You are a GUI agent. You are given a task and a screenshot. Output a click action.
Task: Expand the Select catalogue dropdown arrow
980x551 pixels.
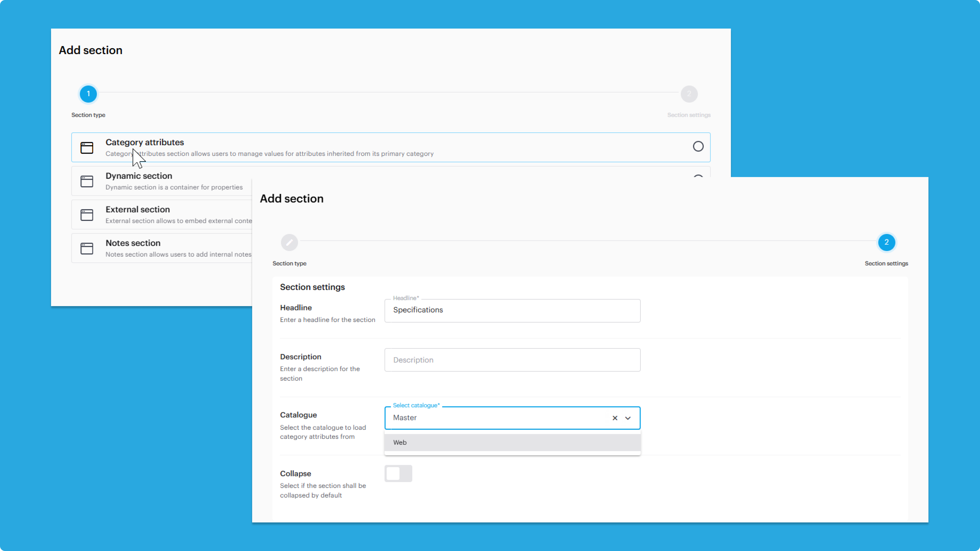point(628,418)
